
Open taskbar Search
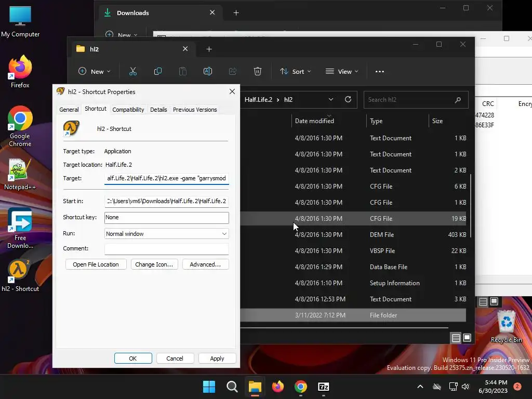pyautogui.click(x=232, y=387)
